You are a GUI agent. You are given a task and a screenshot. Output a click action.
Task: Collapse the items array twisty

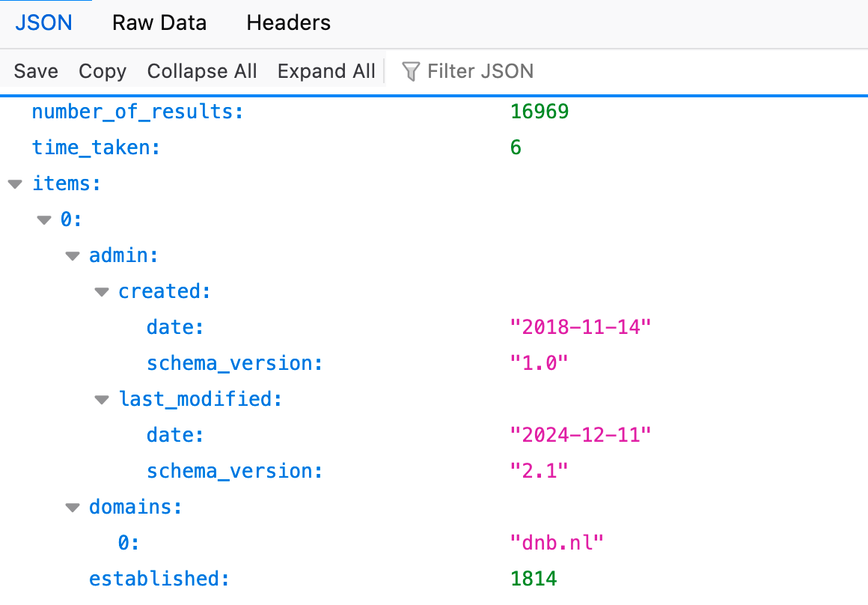(15, 183)
